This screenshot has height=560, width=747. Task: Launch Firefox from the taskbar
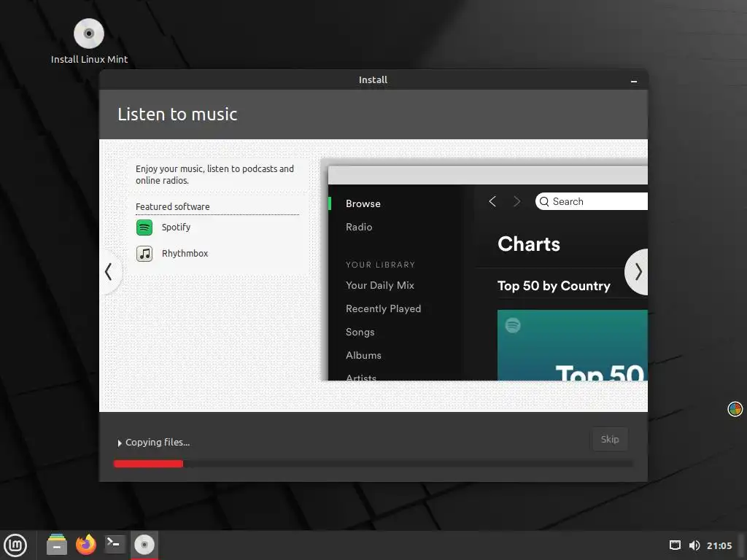(86, 544)
